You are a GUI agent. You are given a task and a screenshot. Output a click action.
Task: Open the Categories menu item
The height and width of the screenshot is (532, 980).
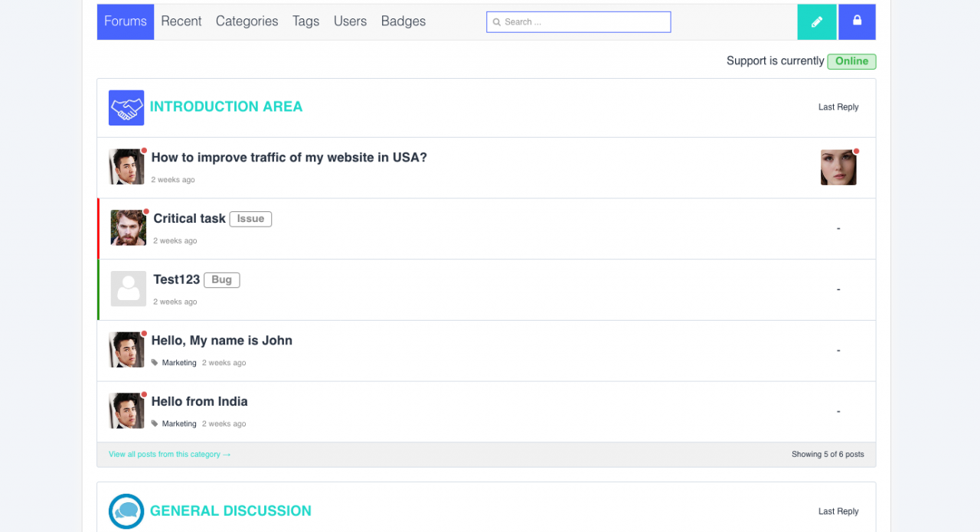[247, 21]
